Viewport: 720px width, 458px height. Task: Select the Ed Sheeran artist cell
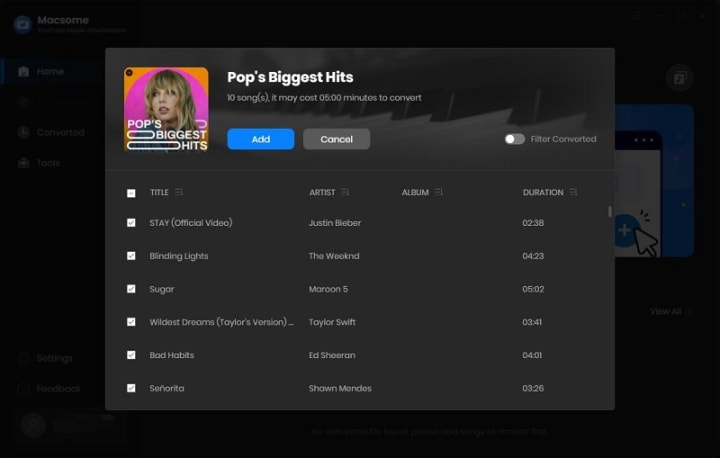click(x=332, y=355)
